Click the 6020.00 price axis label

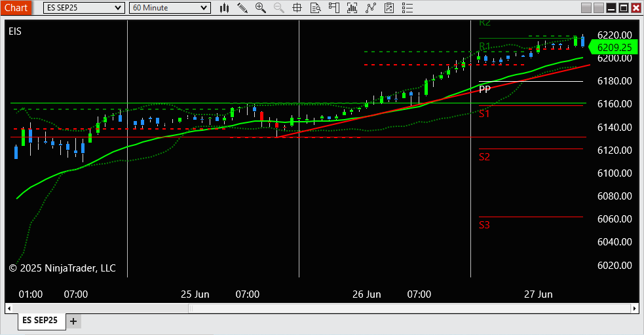615,265
